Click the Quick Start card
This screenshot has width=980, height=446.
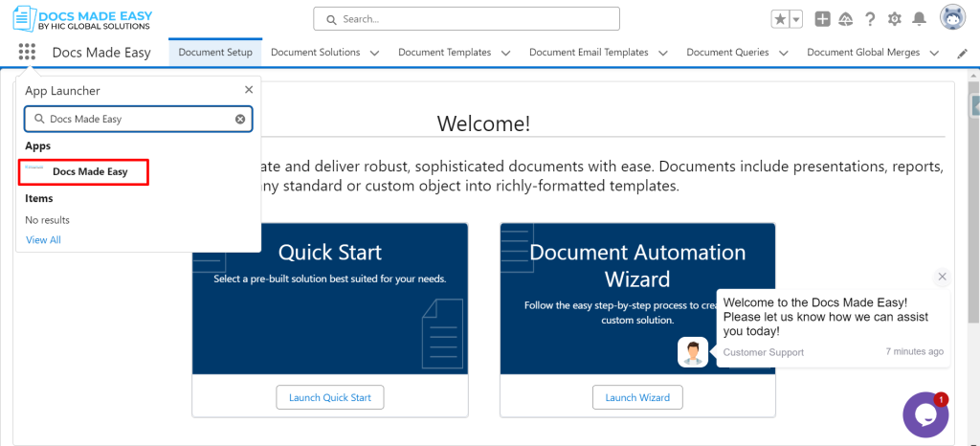tap(330, 320)
